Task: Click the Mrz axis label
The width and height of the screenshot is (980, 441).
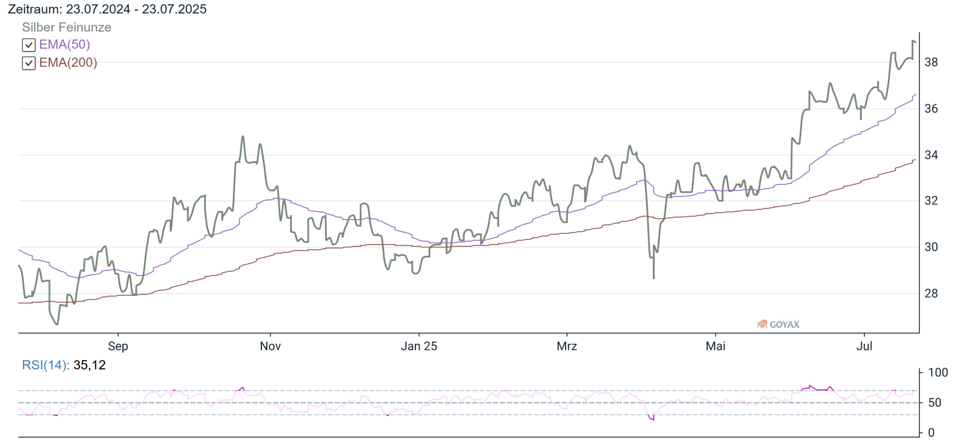Action: click(x=567, y=346)
